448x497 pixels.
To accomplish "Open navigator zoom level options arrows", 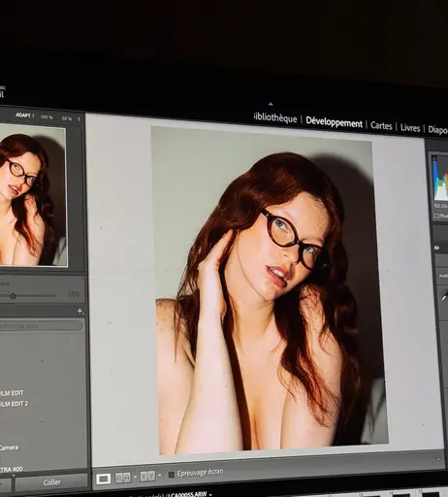I will tap(79, 119).
